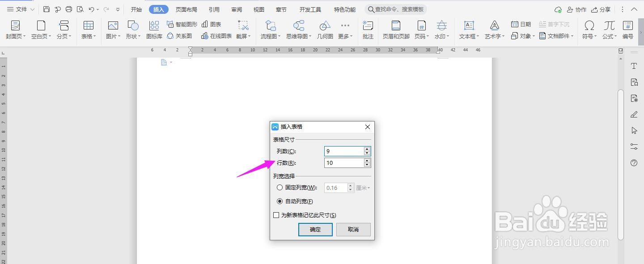Decrease the row count spinner
644x264 pixels.
(x=367, y=165)
